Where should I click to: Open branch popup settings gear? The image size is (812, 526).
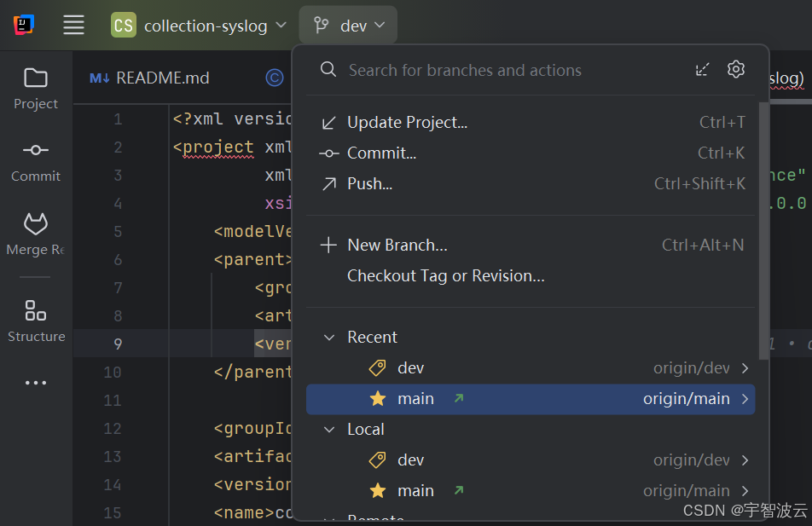(736, 70)
